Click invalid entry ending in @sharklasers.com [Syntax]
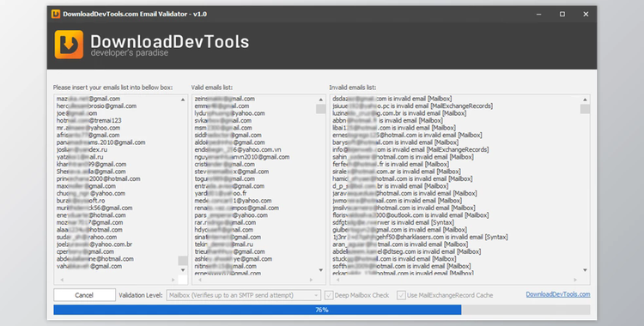644x326 pixels. [x=420, y=237]
